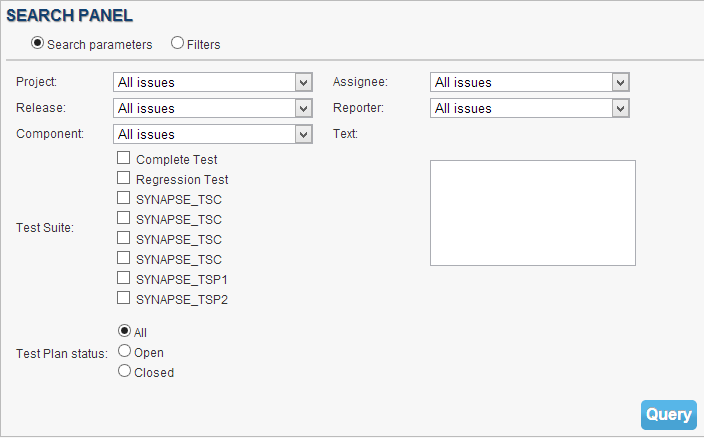
Task: Expand the Release dropdown list
Action: click(213, 108)
